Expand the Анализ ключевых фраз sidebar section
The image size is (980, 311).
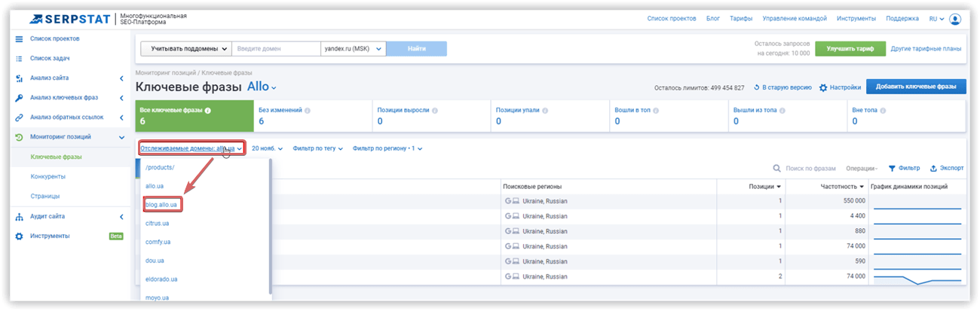(121, 97)
